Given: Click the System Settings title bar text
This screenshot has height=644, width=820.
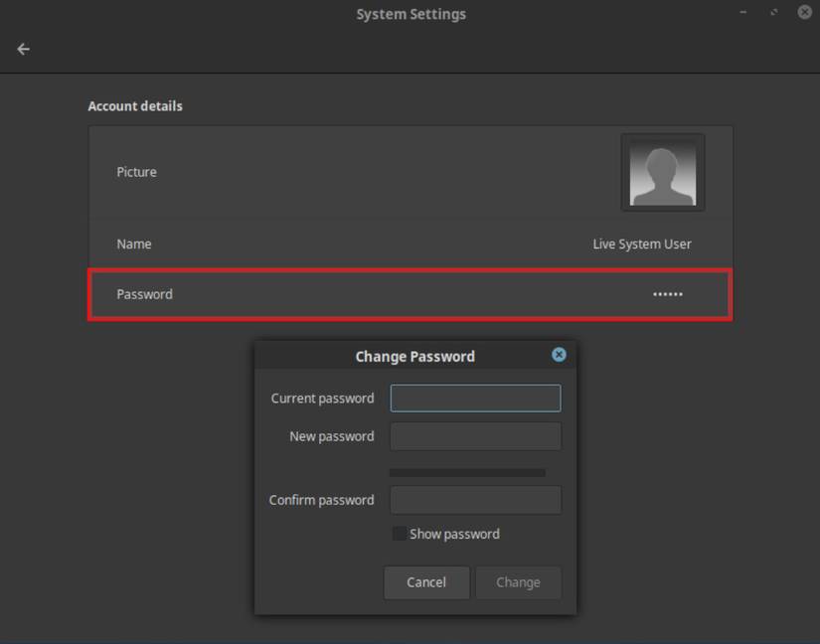Looking at the screenshot, I should pyautogui.click(x=410, y=14).
